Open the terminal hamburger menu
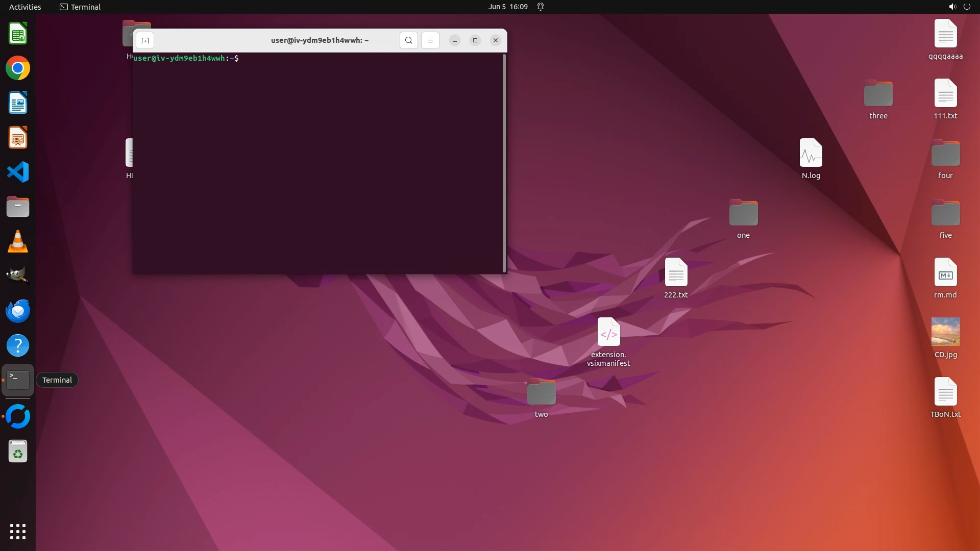The image size is (980, 551). [430, 40]
